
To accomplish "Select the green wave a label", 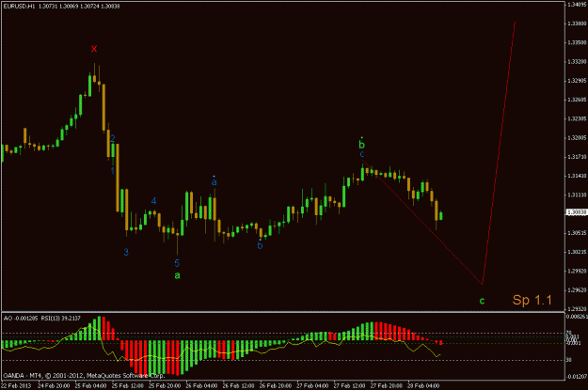I will click(x=178, y=275).
